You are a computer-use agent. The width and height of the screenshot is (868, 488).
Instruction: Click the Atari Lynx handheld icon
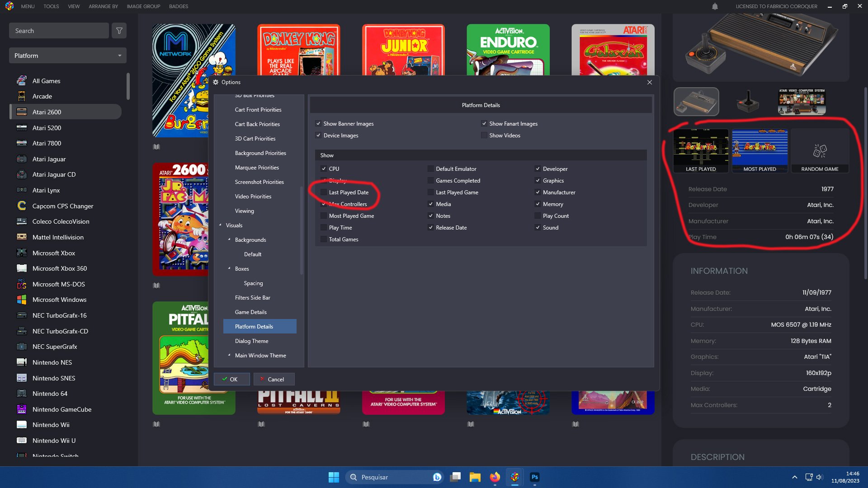point(21,190)
